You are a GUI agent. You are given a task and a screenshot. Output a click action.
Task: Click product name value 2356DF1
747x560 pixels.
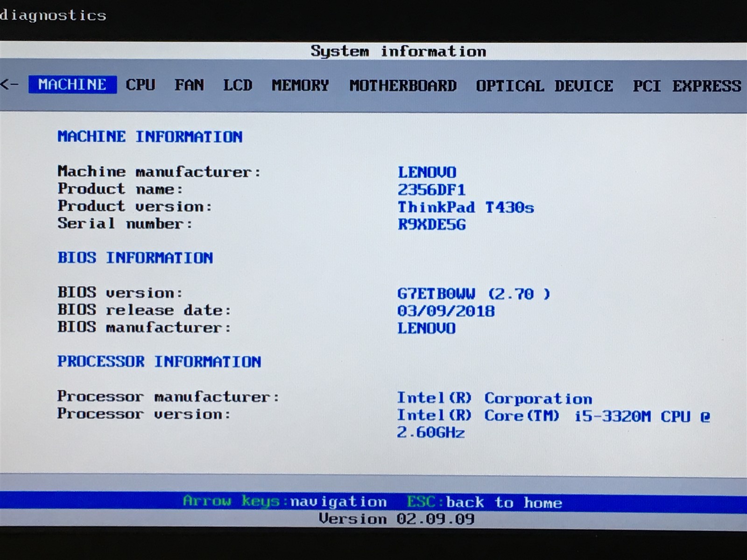[x=431, y=190]
